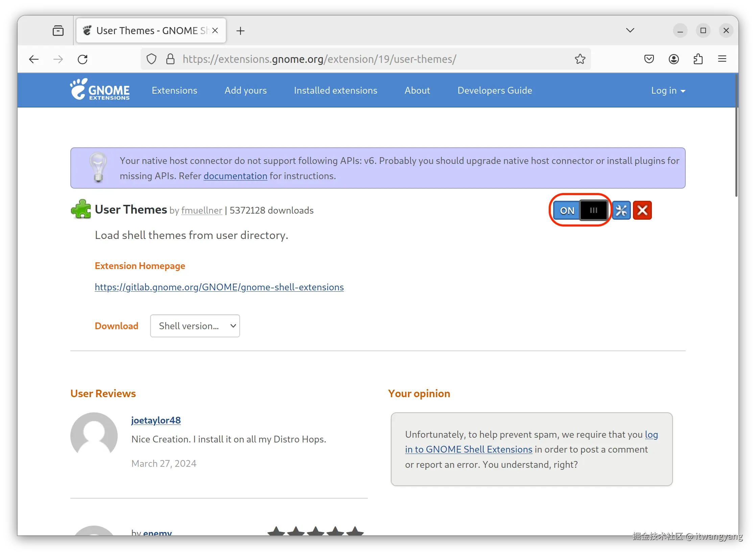The image size is (756, 555).
Task: Toggle the User Themes ON/OFF switch
Action: pos(580,210)
